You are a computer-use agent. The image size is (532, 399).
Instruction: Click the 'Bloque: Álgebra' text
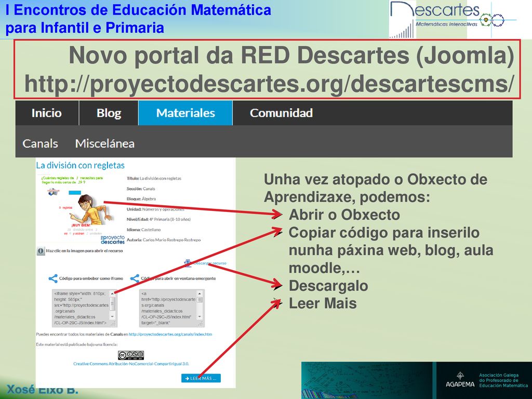pyautogui.click(x=141, y=199)
